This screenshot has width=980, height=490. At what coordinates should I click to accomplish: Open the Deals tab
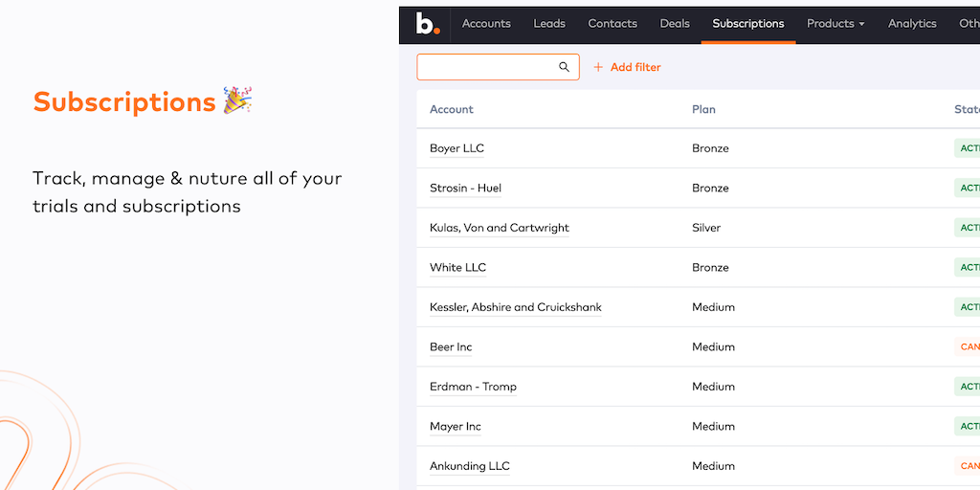pyautogui.click(x=675, y=24)
